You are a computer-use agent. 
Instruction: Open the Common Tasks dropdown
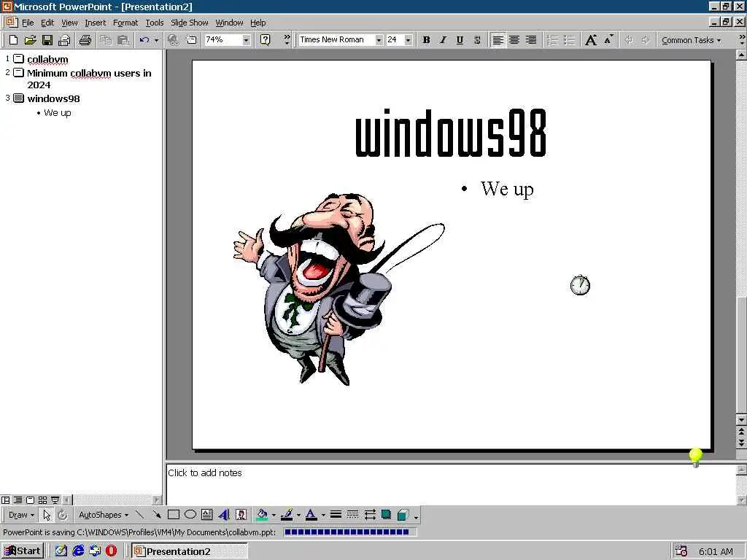[691, 40]
